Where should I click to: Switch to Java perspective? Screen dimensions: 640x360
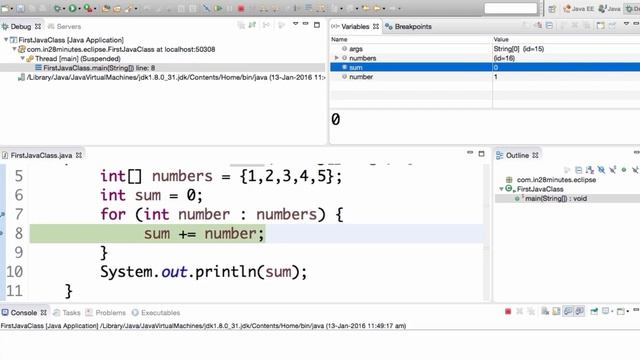click(x=609, y=9)
